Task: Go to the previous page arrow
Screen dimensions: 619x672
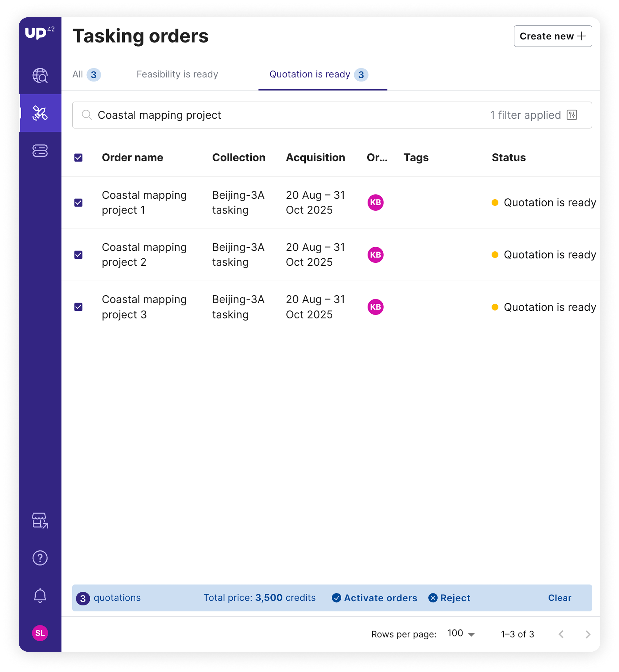Action: (561, 634)
